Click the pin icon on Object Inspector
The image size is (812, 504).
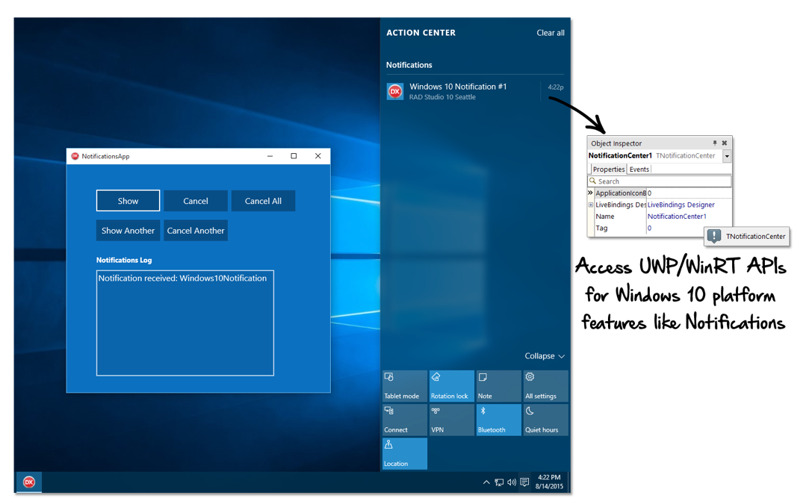(x=715, y=143)
